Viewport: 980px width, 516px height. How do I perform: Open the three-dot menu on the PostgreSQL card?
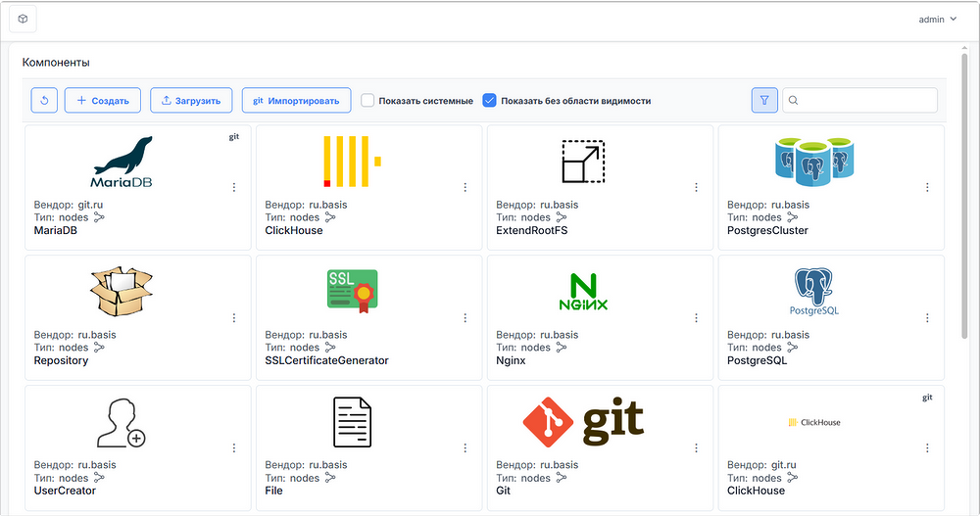(927, 318)
